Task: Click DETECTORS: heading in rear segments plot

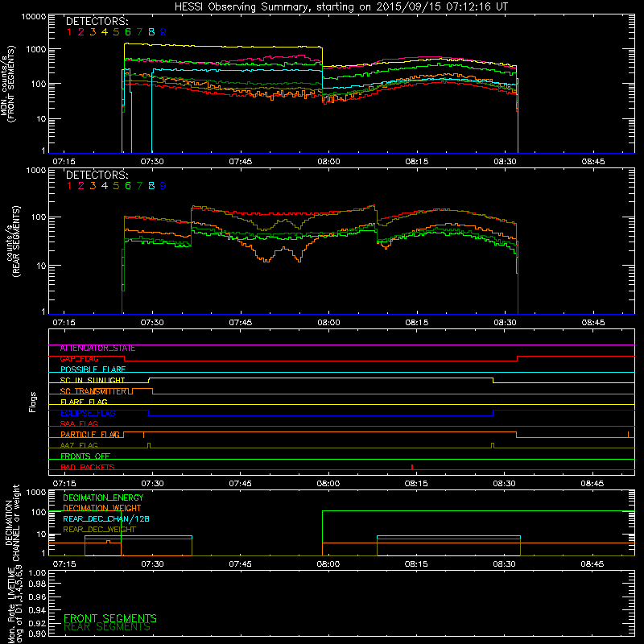Action: [97, 175]
